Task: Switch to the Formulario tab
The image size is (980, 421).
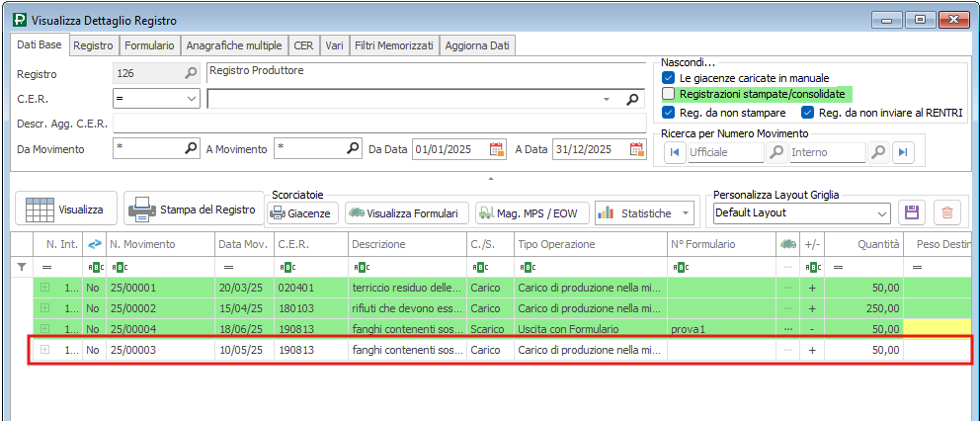Action: pyautogui.click(x=149, y=45)
